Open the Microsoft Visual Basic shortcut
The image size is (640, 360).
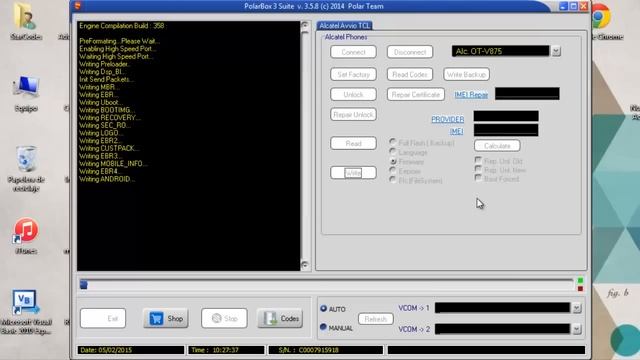point(26,312)
